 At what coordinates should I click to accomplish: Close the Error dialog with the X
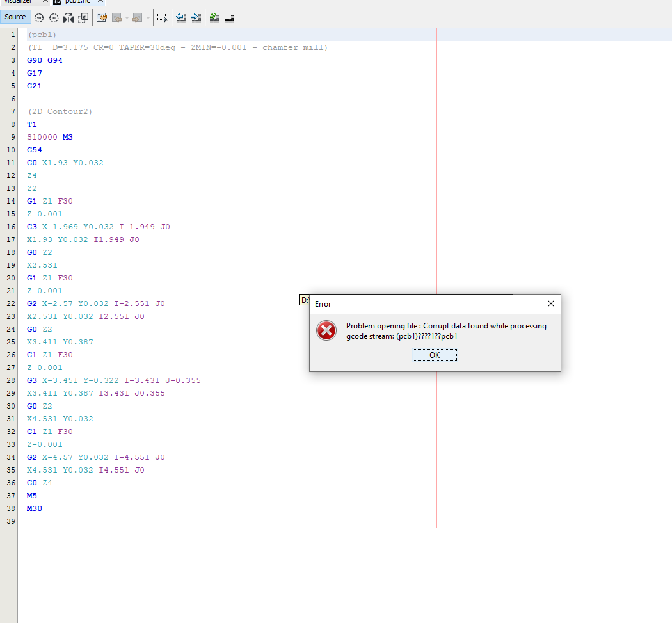550,303
